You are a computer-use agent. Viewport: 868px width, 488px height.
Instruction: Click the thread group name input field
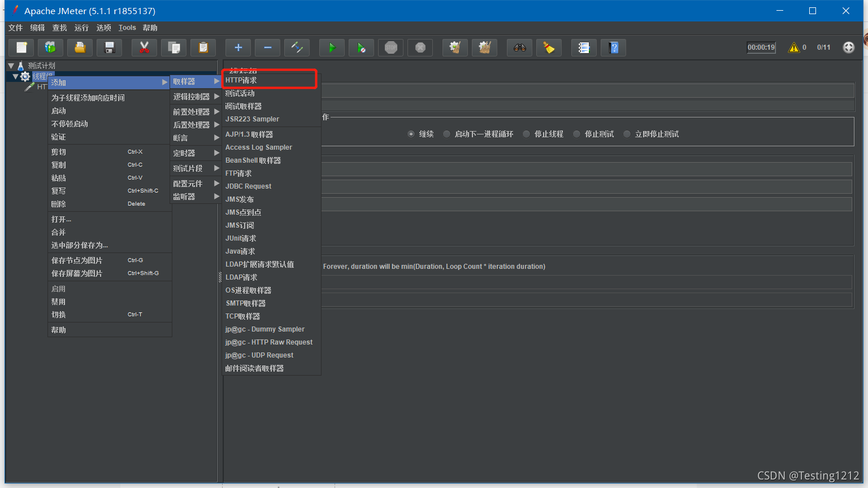pos(588,90)
